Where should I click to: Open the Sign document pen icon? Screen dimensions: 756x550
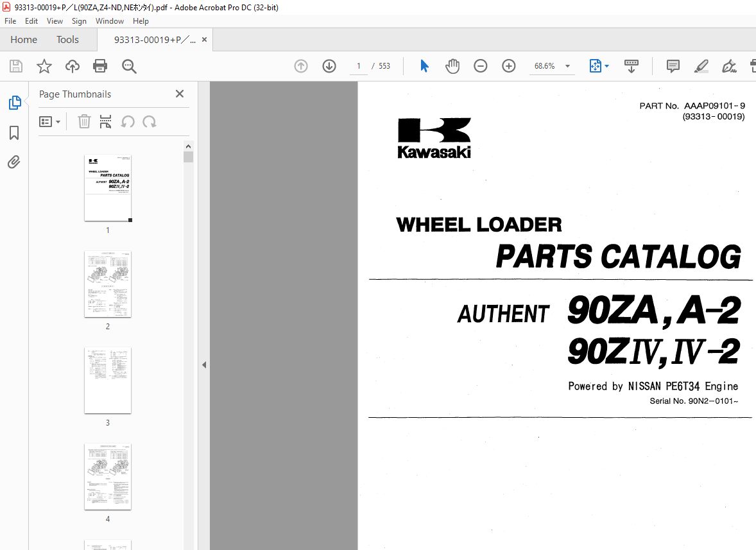[729, 66]
